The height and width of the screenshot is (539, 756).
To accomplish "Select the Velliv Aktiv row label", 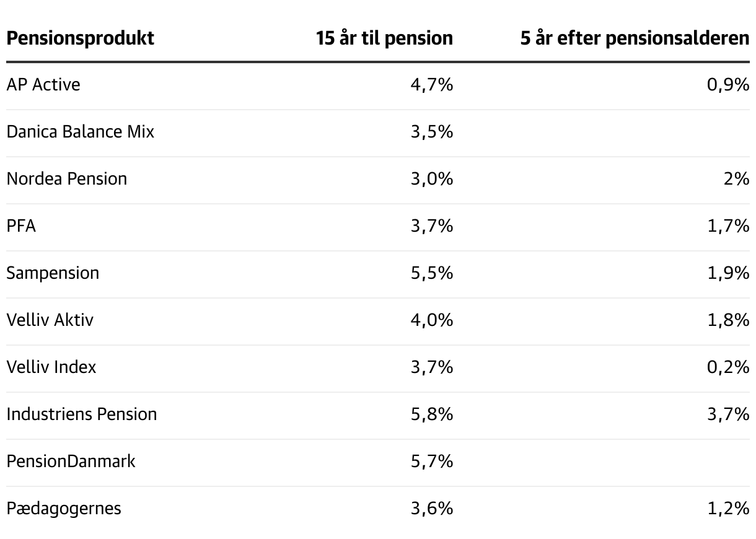I will coord(50,320).
